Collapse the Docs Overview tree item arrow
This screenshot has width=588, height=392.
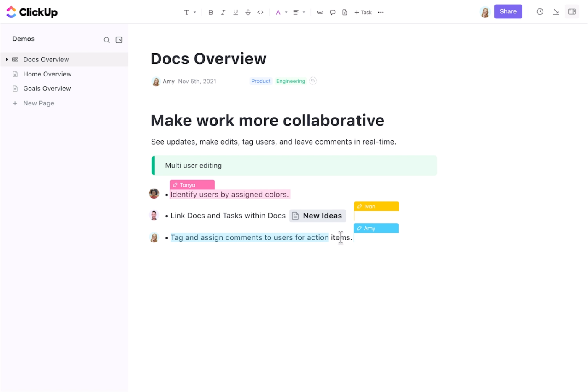[x=6, y=59]
